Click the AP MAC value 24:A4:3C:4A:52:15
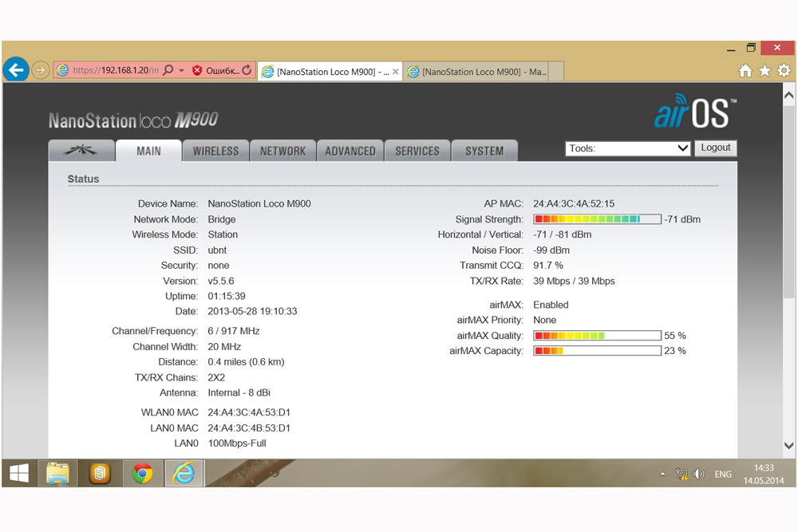Image resolution: width=798 pixels, height=532 pixels. pos(574,203)
